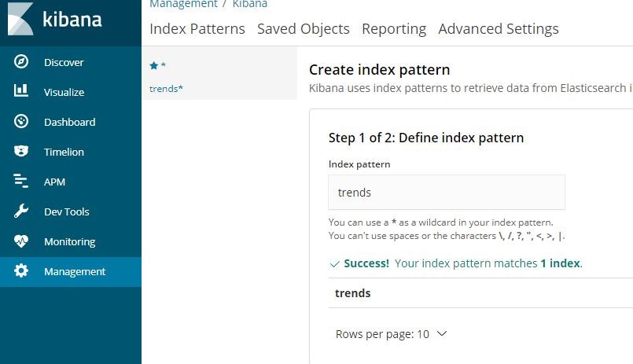
Task: Open the trends* index pattern
Action: tap(166, 89)
